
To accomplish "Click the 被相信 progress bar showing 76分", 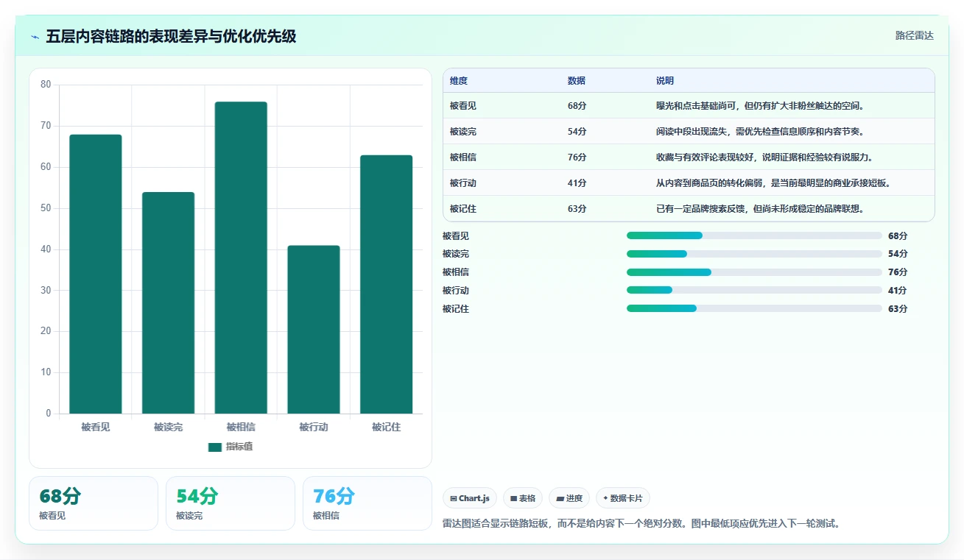I will 754,272.
